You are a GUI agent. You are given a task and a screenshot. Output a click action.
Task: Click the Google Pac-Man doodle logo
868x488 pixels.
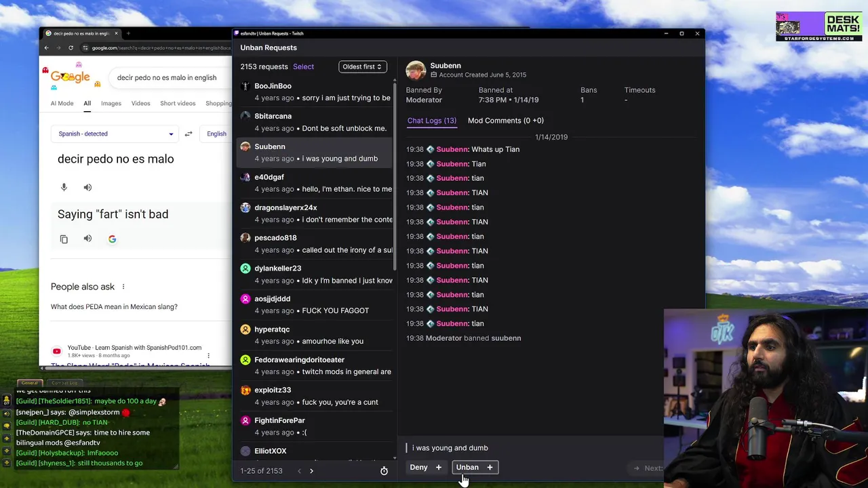(x=71, y=76)
